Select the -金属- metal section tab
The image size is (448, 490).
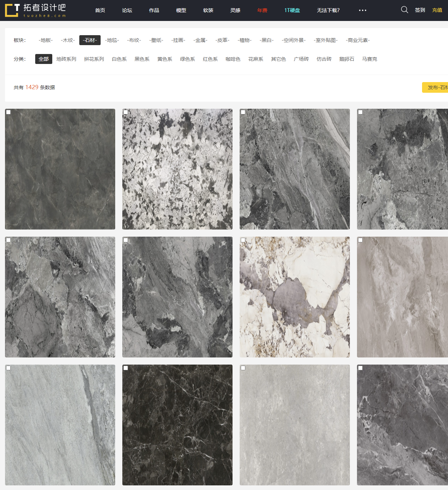click(x=200, y=40)
